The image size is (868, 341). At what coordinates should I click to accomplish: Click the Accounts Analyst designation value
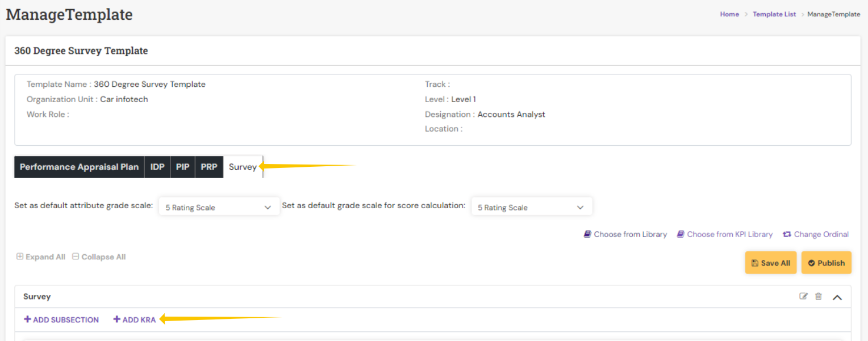point(511,114)
